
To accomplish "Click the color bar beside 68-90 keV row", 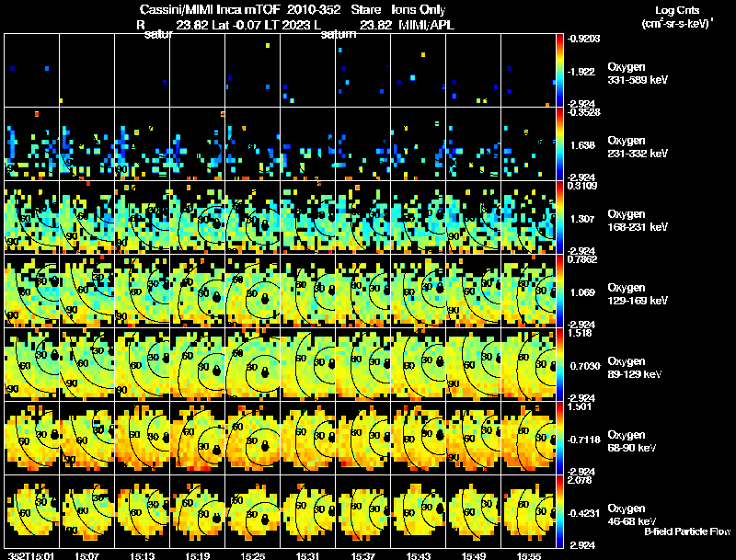I will coord(559,438).
